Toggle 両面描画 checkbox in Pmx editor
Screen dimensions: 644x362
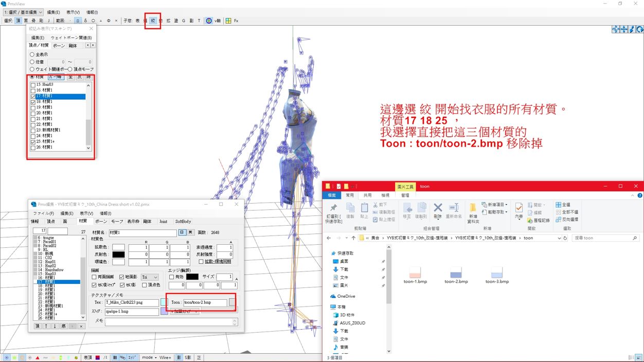(94, 277)
